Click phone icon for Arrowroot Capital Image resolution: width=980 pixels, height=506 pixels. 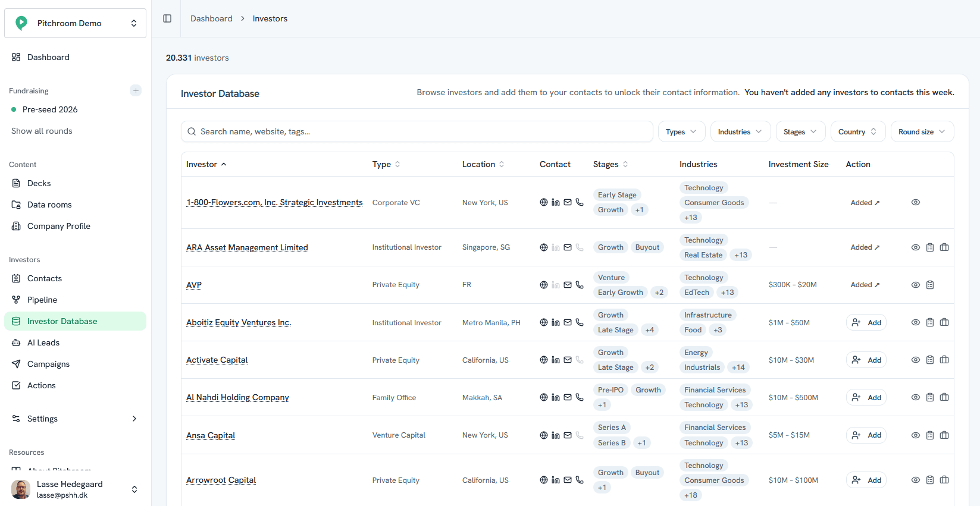tap(580, 480)
